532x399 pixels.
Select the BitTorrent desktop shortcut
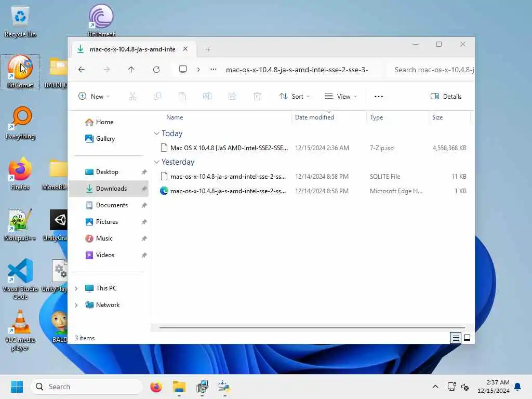[x=101, y=20]
